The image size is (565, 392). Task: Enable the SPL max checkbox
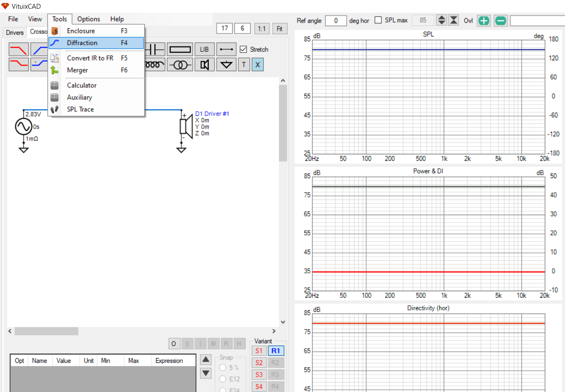pos(378,20)
